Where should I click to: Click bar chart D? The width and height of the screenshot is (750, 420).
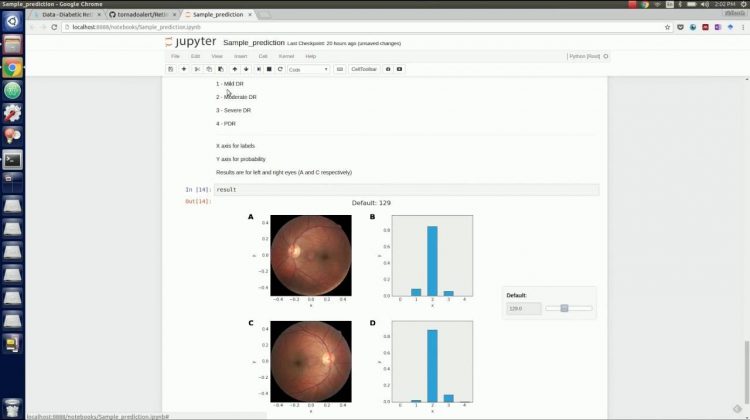point(432,362)
